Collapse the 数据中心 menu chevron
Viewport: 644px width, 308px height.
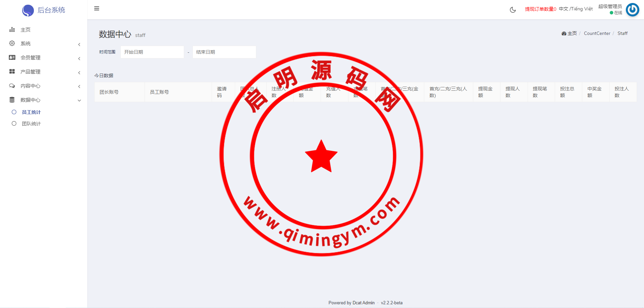point(79,100)
